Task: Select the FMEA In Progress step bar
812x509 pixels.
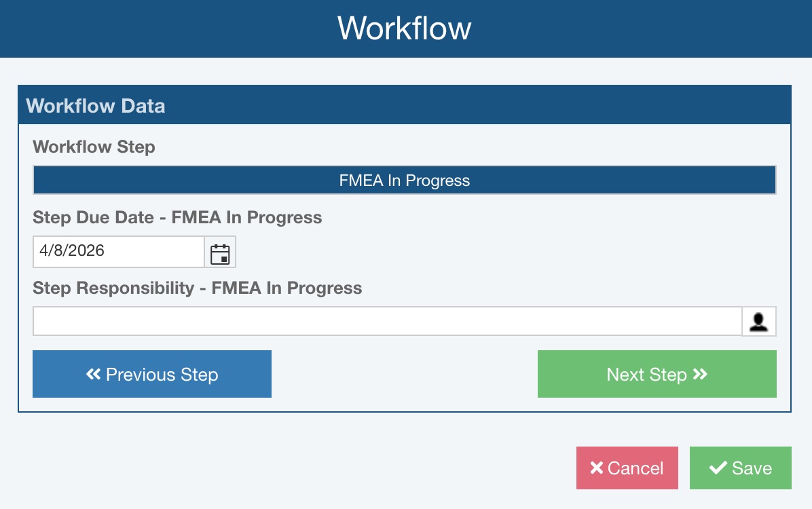Action: pos(405,181)
